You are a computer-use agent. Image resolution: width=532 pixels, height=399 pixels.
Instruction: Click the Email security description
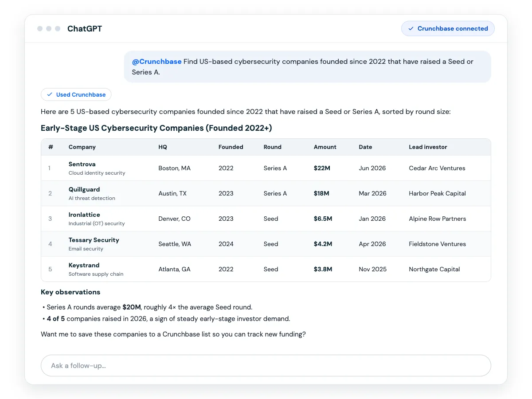[86, 249]
